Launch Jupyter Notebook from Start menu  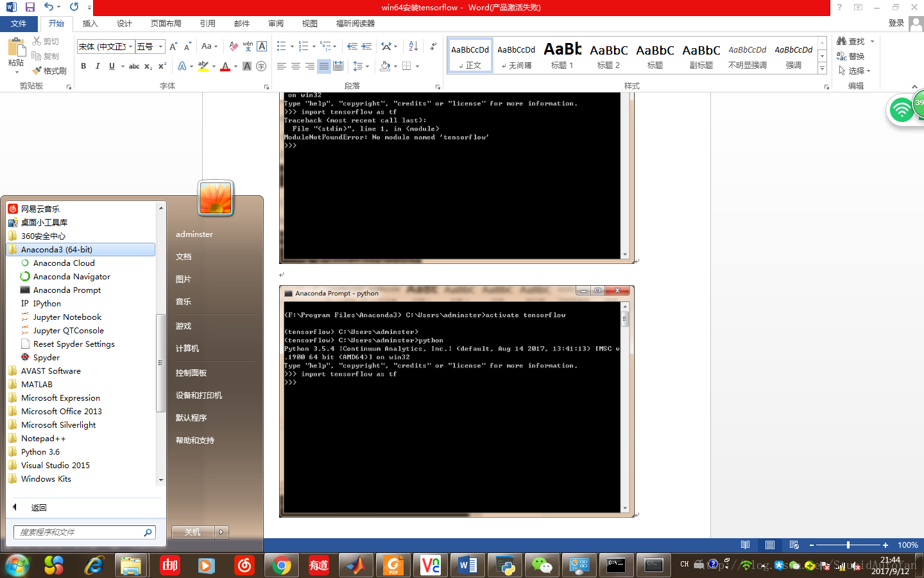(x=67, y=317)
